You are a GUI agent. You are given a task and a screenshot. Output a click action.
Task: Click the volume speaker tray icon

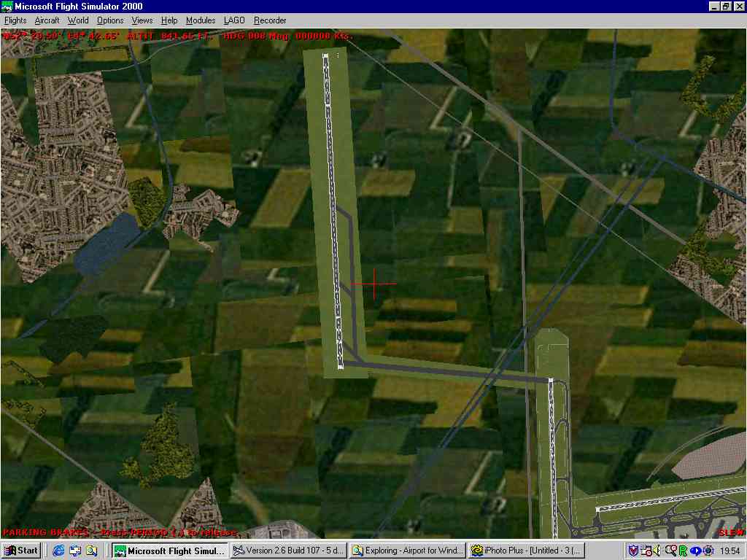(x=657, y=551)
